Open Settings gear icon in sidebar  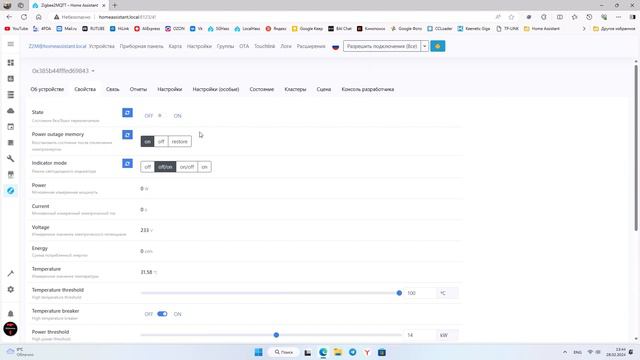tap(11, 289)
